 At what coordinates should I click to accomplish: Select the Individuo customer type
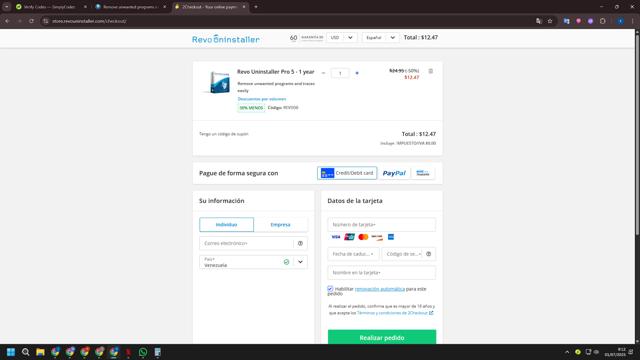[227, 224]
